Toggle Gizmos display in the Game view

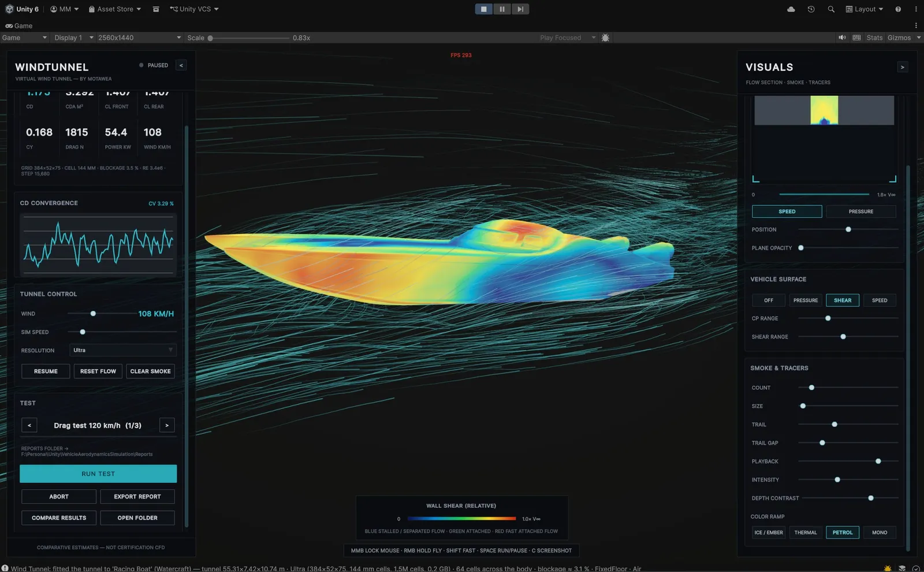pyautogui.click(x=899, y=38)
